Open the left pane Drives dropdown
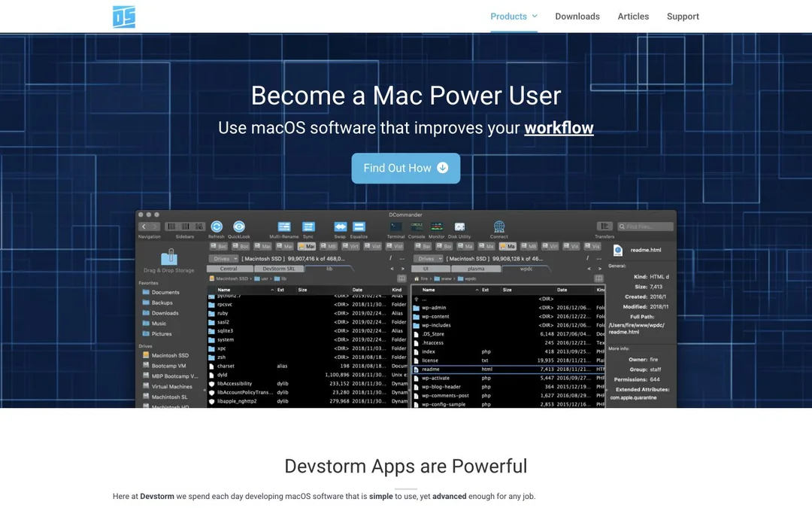The height and width of the screenshot is (508, 812). coord(224,259)
